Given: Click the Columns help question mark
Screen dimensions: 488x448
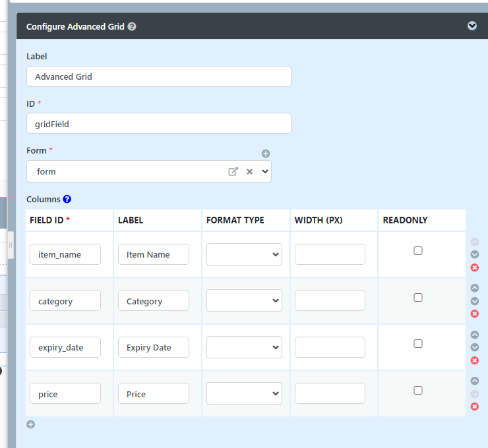Looking at the screenshot, I should [x=67, y=199].
